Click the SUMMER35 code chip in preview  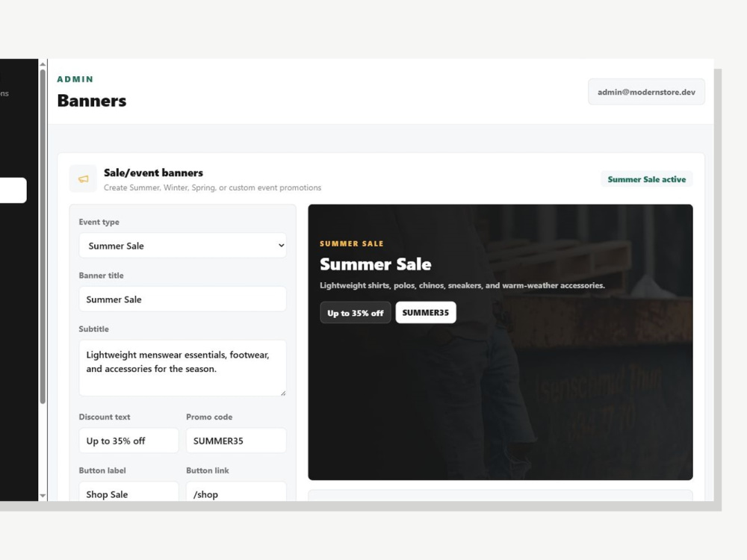point(426,312)
